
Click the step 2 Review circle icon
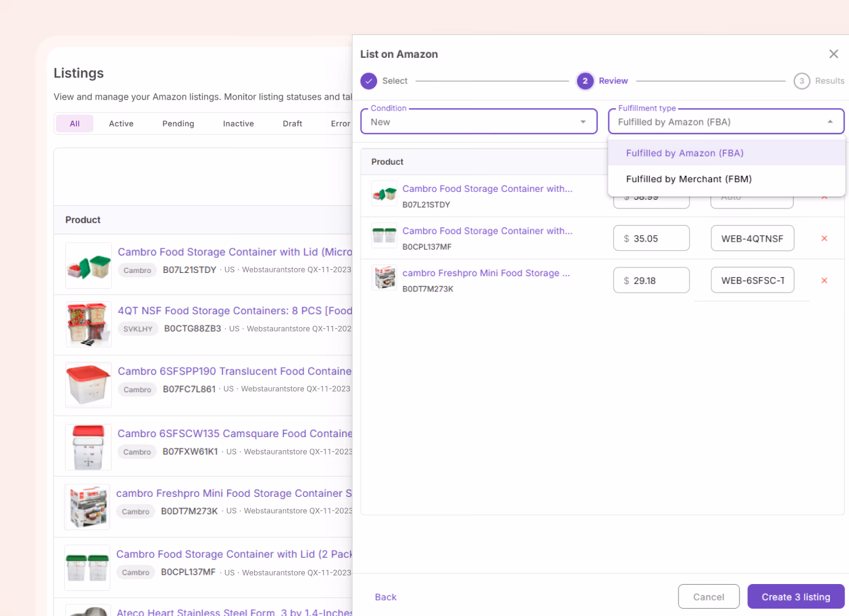(585, 81)
